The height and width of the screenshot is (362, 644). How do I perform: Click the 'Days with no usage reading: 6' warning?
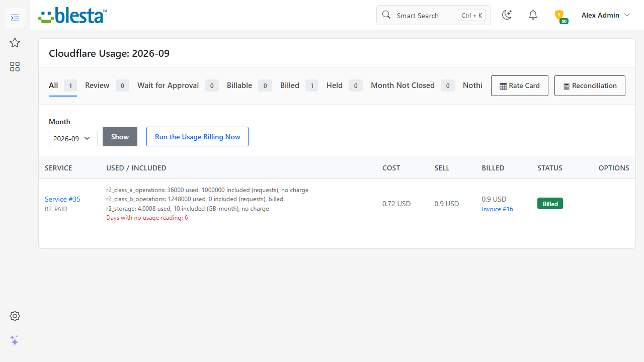pyautogui.click(x=147, y=218)
